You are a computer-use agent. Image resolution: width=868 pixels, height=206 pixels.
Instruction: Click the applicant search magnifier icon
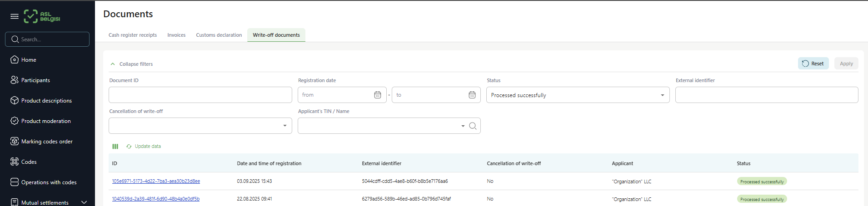[473, 126]
